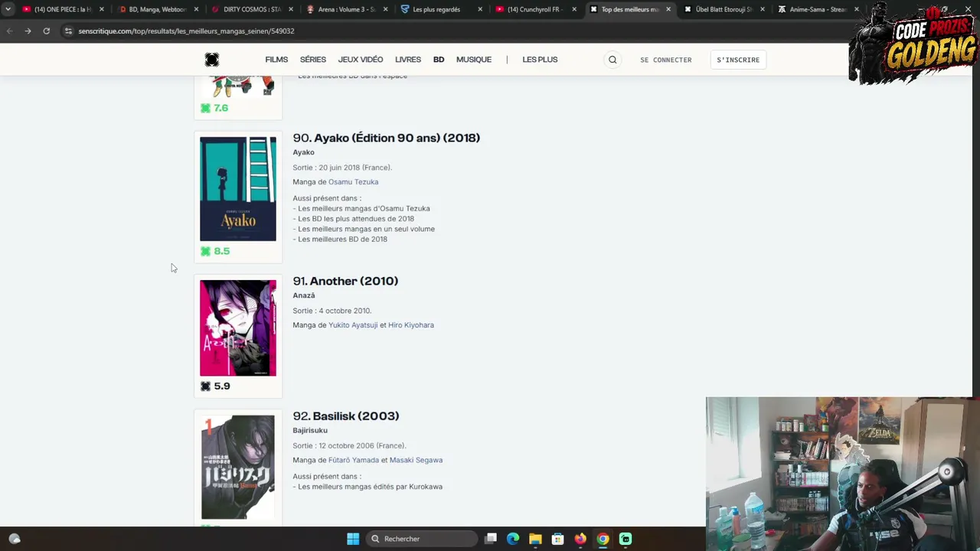The height and width of the screenshot is (551, 980).
Task: Open the JEUX VIDÉO menu
Action: (361, 60)
